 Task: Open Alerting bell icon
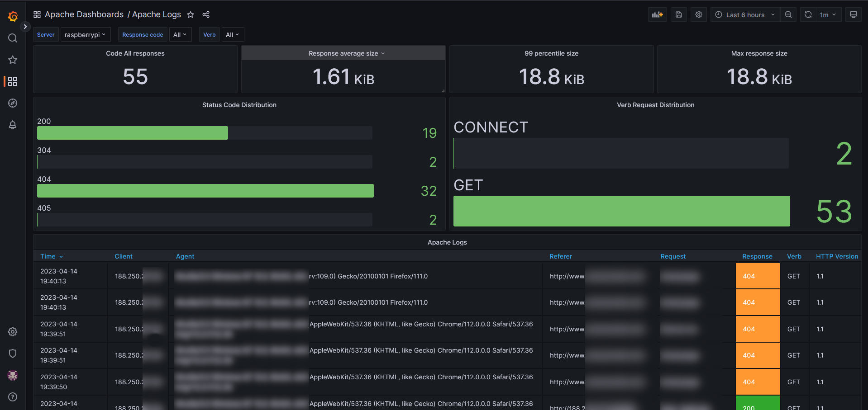(13, 125)
